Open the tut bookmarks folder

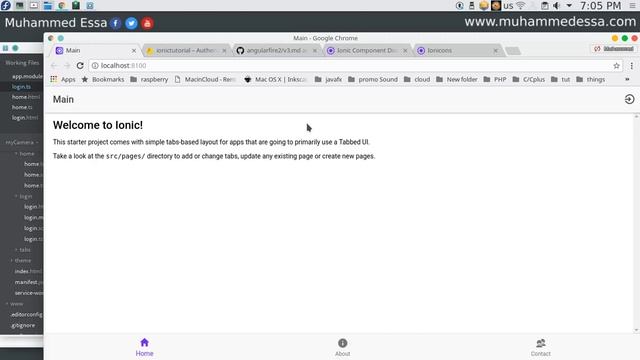pos(560,79)
